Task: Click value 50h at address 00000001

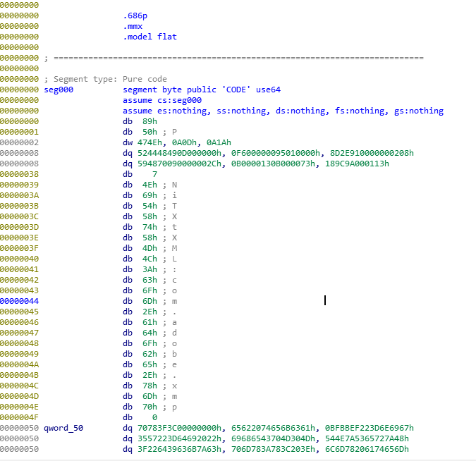Action: (149, 132)
